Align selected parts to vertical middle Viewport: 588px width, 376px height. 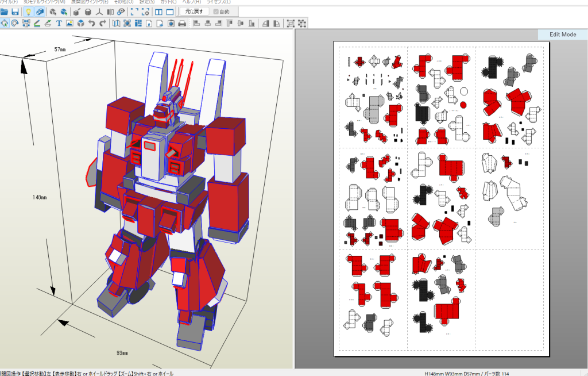point(241,24)
